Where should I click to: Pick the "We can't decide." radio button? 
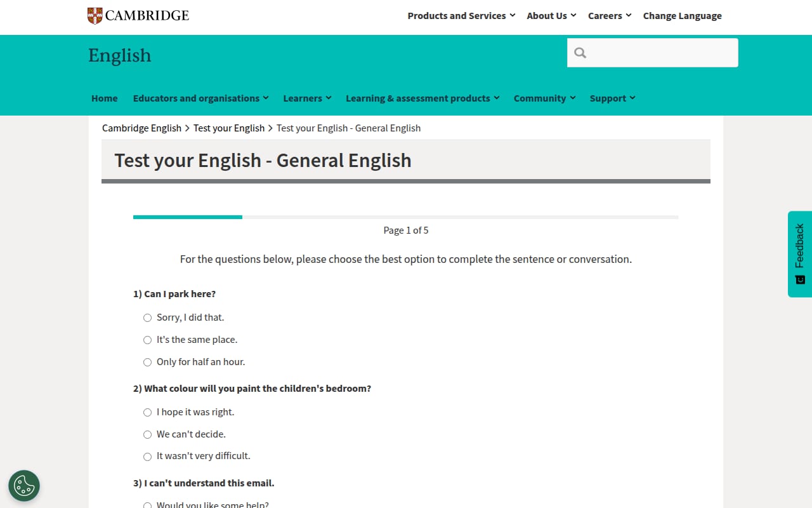click(x=147, y=434)
